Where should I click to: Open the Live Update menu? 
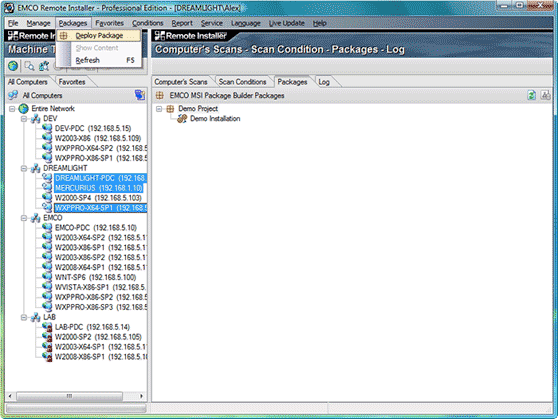pyautogui.click(x=286, y=23)
